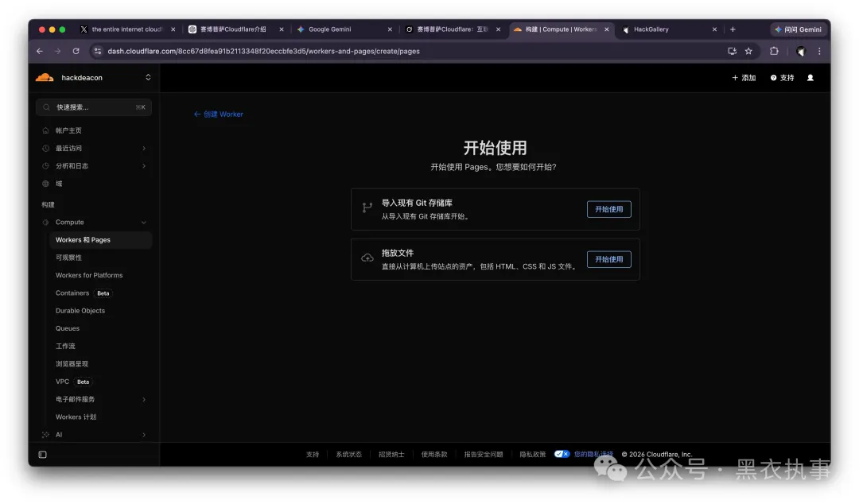
Task: Close the HackGallery tab
Action: point(714,29)
